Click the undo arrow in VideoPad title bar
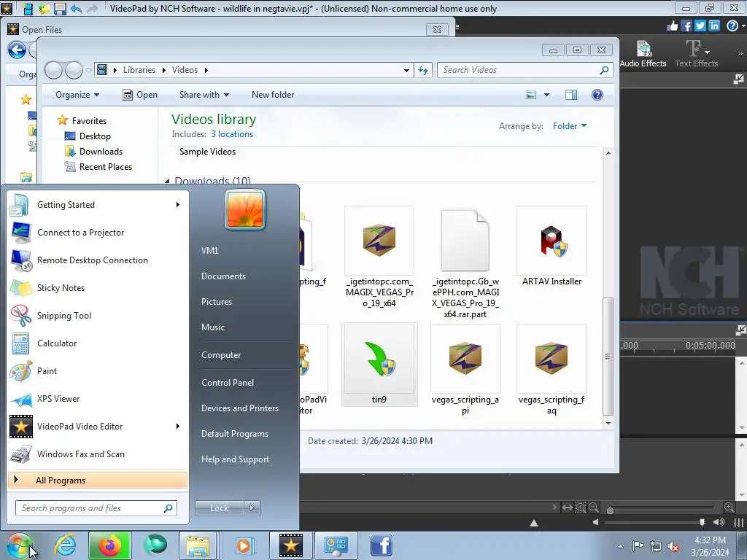The height and width of the screenshot is (560, 747). (x=76, y=8)
